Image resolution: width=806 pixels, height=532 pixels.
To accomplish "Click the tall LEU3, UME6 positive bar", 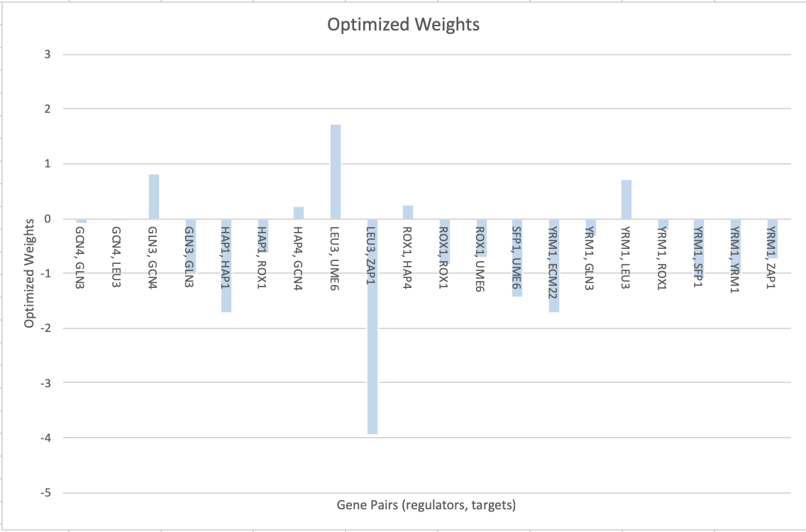I will (336, 172).
